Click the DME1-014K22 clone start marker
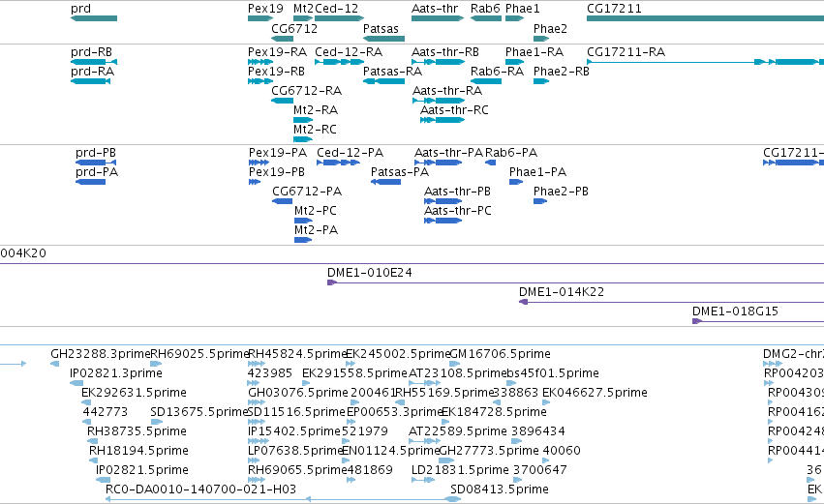 tap(524, 303)
